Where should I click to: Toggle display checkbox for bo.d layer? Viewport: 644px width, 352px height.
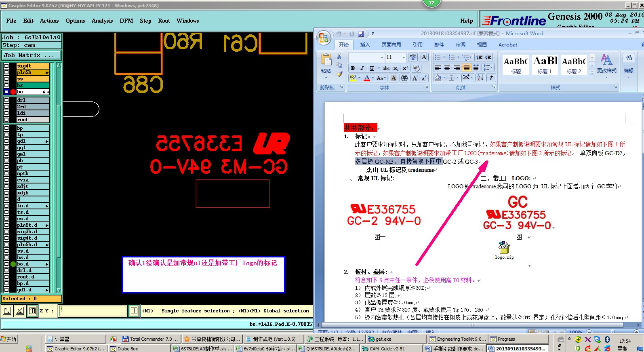[x=6, y=264]
